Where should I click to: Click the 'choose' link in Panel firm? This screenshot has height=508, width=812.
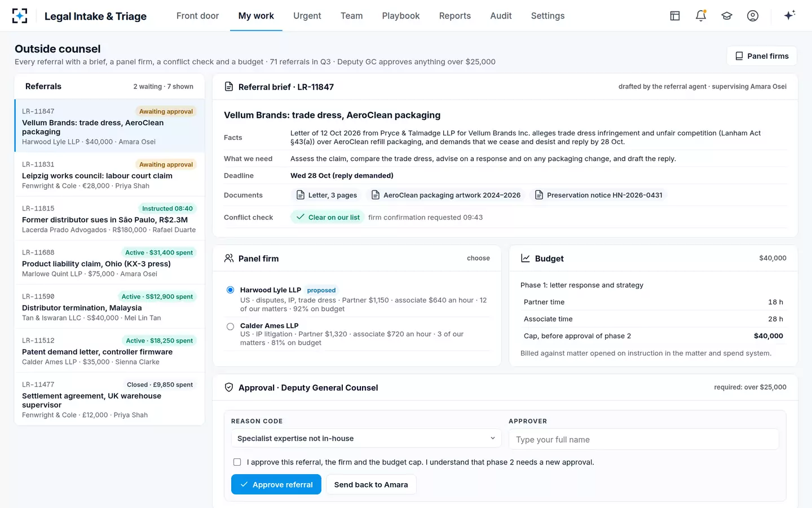point(478,259)
